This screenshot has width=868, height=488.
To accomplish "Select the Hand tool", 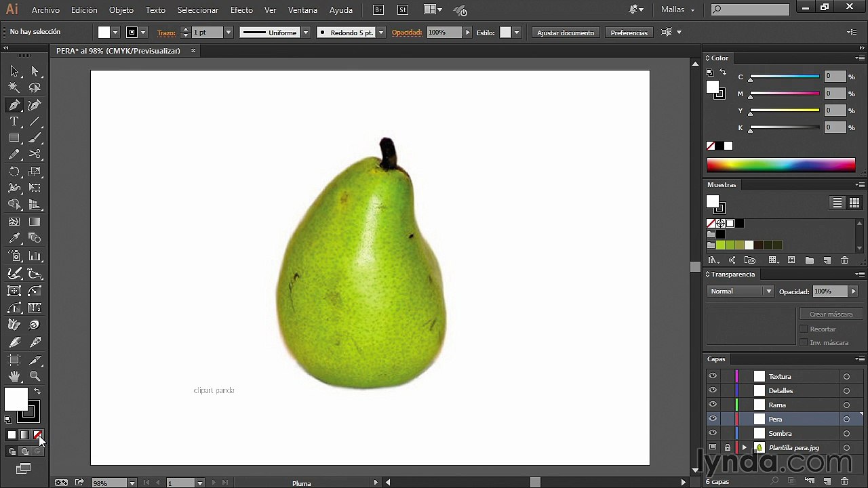I will click(14, 376).
